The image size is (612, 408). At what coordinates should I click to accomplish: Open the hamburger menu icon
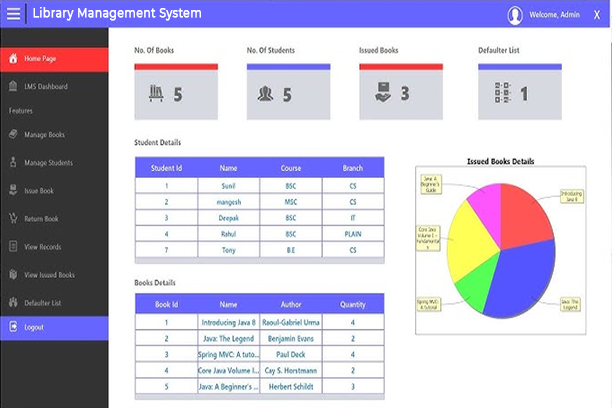[x=13, y=14]
